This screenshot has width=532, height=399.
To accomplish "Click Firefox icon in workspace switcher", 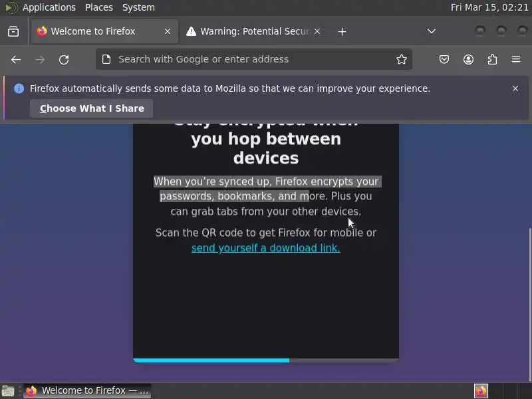I will [481, 391].
